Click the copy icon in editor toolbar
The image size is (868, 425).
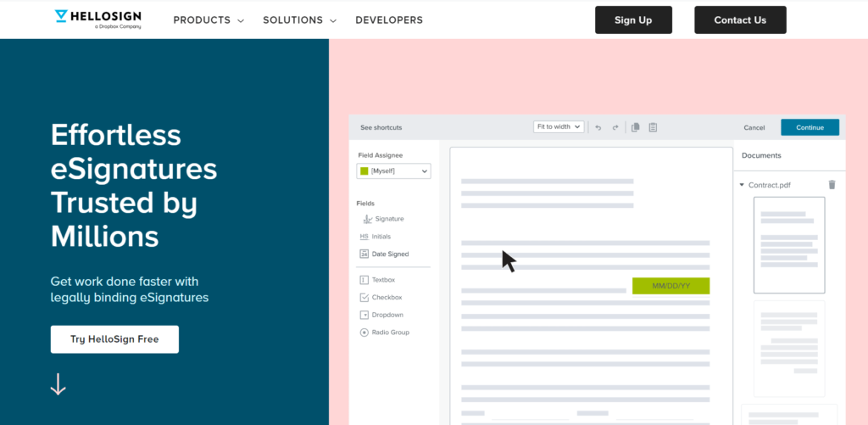point(636,127)
